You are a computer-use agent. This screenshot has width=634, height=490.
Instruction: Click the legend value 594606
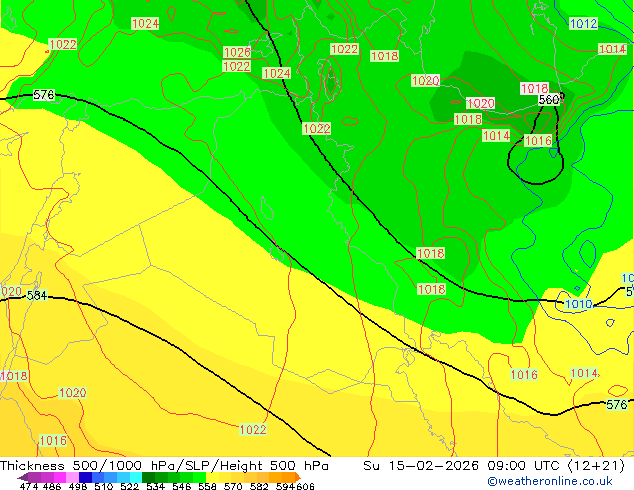[x=295, y=486]
